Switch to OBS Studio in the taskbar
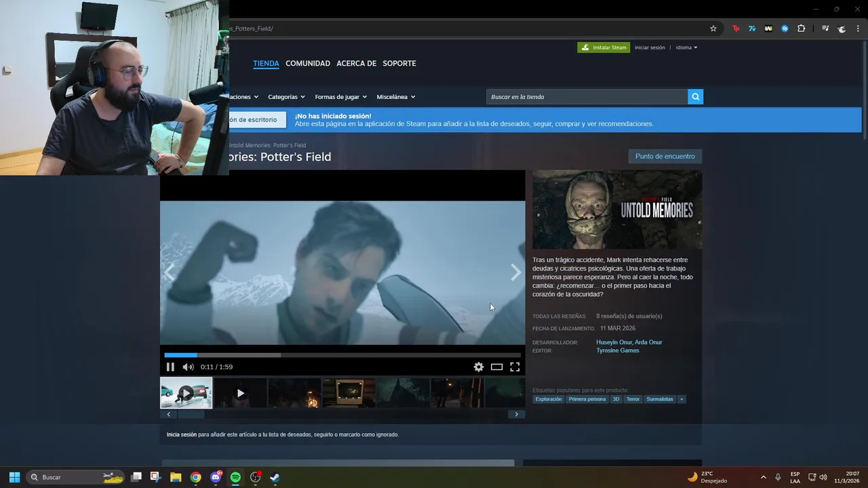The height and width of the screenshot is (488, 868). pos(255,477)
